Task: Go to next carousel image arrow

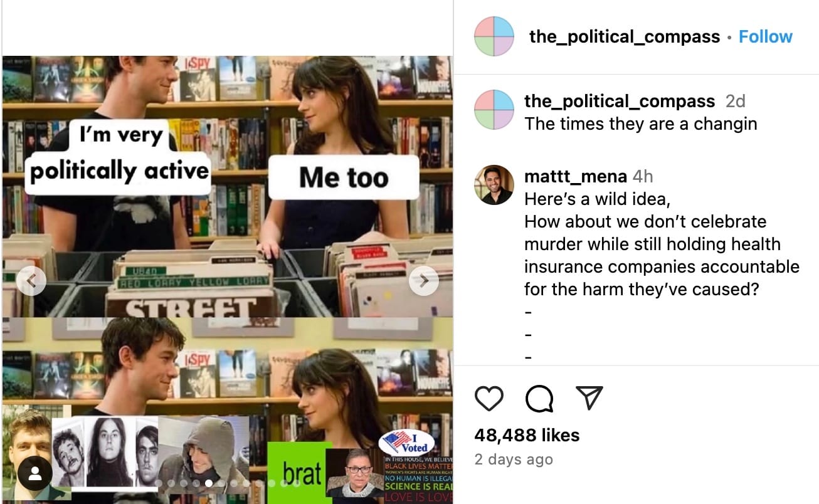Action: (424, 281)
